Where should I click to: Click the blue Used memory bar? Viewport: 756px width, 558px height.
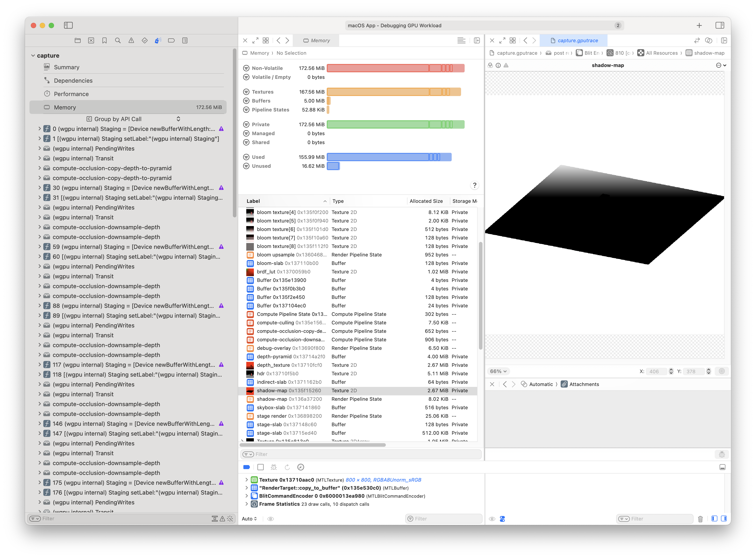click(x=389, y=157)
